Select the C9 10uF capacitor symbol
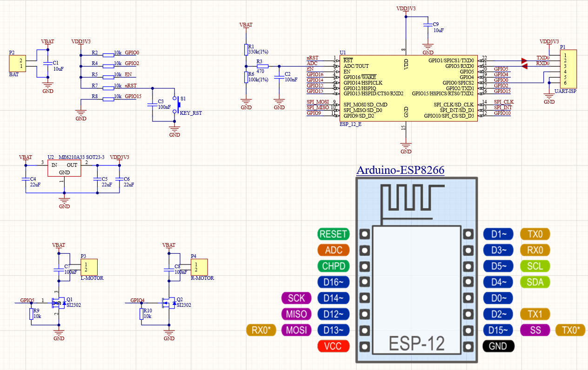Screen dimensions: 588x370 pos(428,27)
